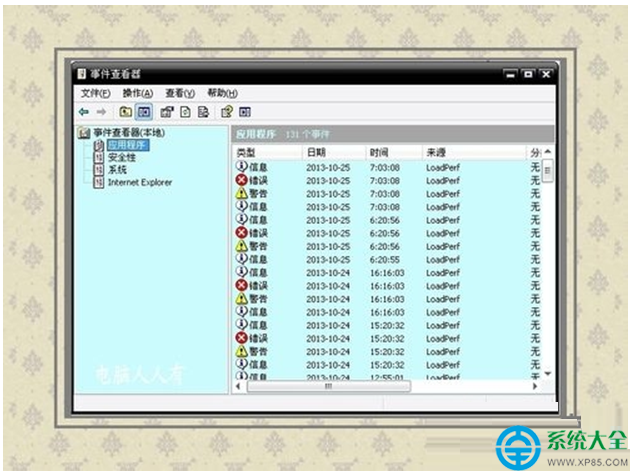Select the 错误 text in the 2013-10-25 7:03:08 row
630x473 pixels.
[x=258, y=180]
